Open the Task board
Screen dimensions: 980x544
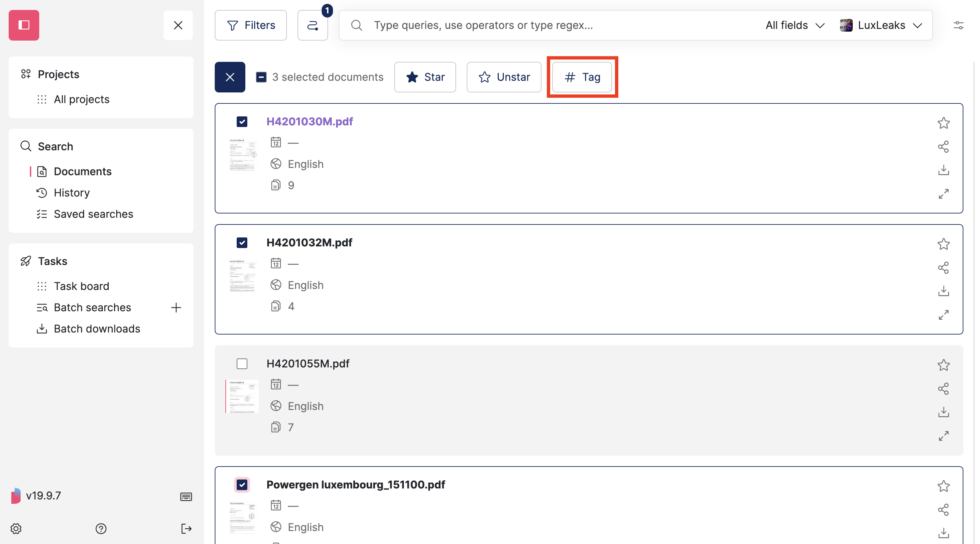[81, 286]
